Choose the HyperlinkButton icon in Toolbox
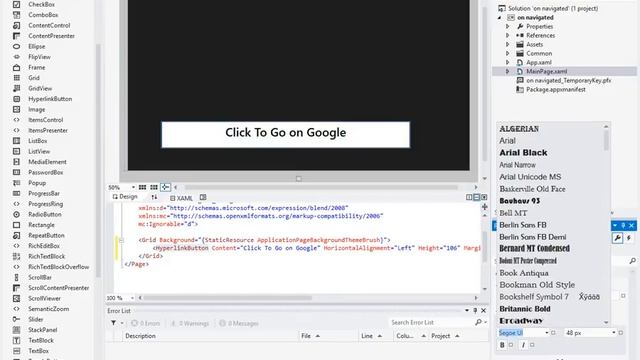Screen dimensions: 640x360 tap(16, 99)
